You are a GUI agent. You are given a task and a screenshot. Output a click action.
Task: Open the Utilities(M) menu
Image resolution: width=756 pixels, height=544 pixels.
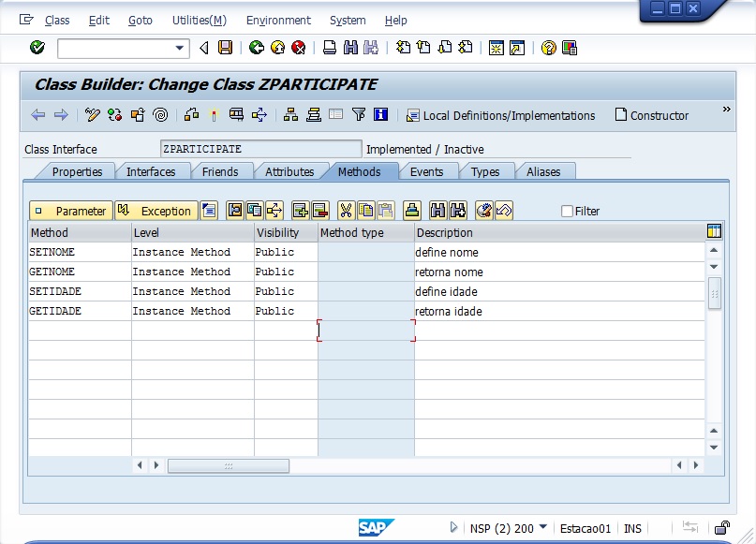[199, 21]
